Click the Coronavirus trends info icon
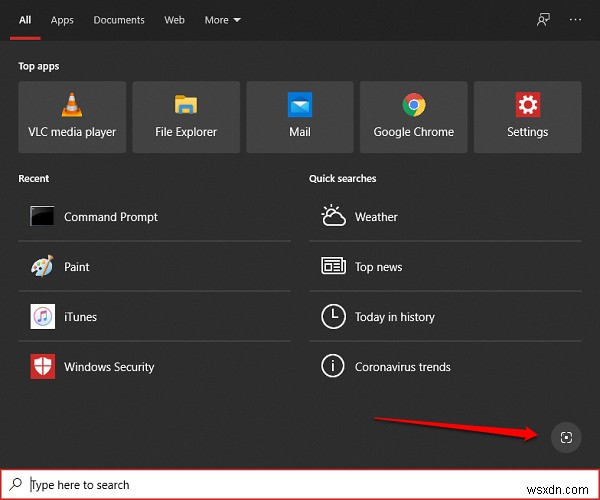This screenshot has height=500, width=600. click(333, 366)
